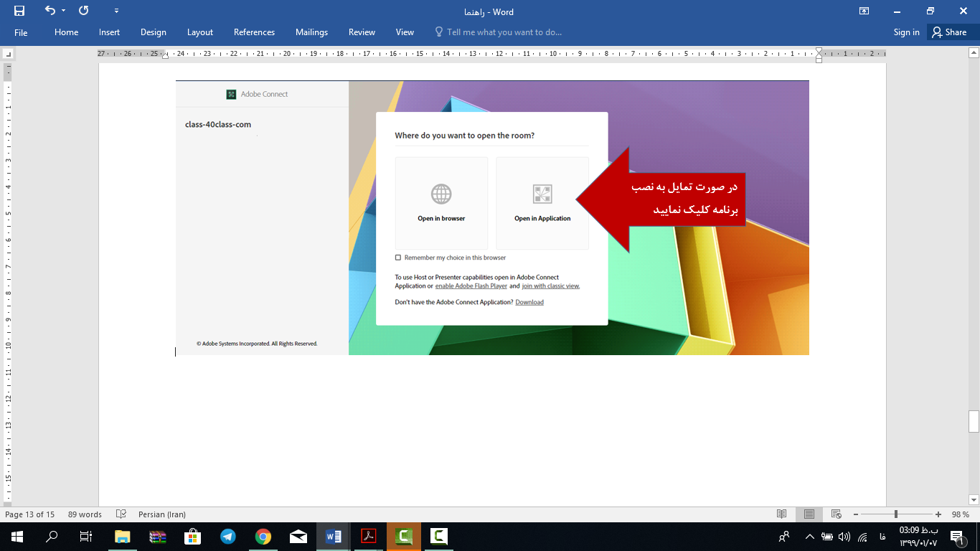This screenshot has height=551, width=980.
Task: Click the vertical scrollbar thumb
Action: pyautogui.click(x=974, y=421)
